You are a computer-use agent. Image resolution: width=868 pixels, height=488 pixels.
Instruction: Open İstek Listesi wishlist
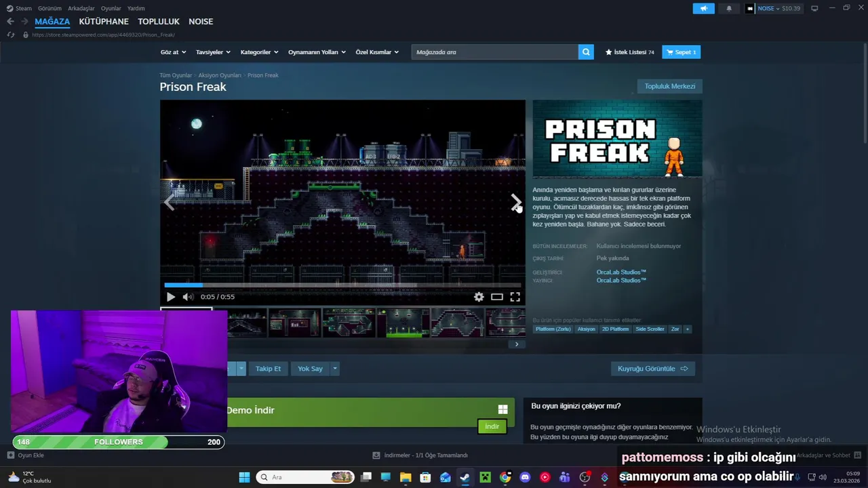629,52
